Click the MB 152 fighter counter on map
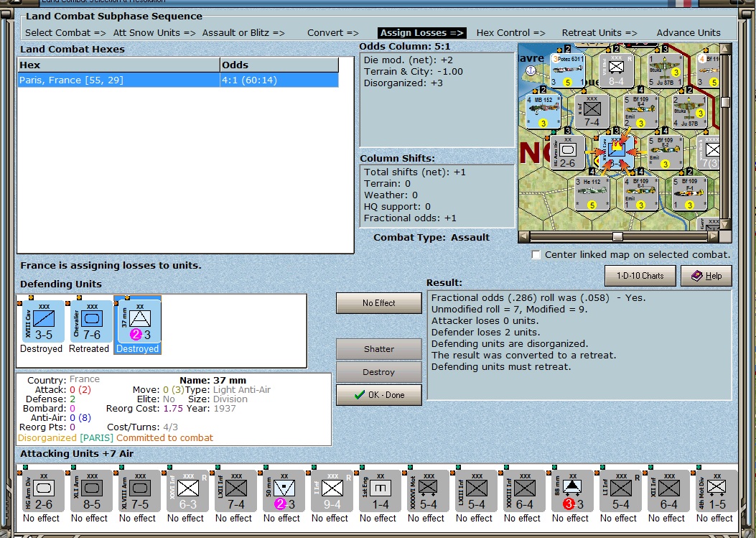The height and width of the screenshot is (538, 756). (x=543, y=111)
